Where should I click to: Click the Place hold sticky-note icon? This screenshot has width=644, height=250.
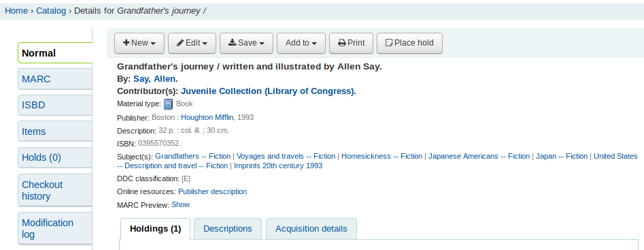tap(389, 43)
